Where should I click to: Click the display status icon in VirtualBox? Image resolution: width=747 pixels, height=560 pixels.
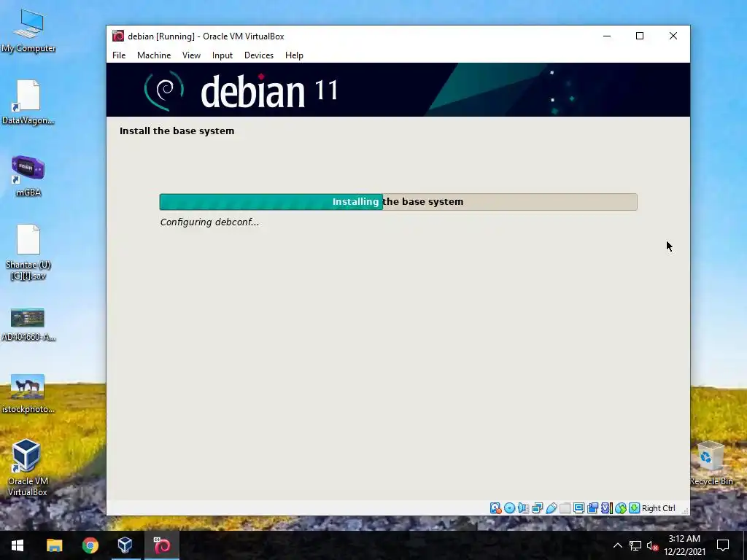click(578, 508)
